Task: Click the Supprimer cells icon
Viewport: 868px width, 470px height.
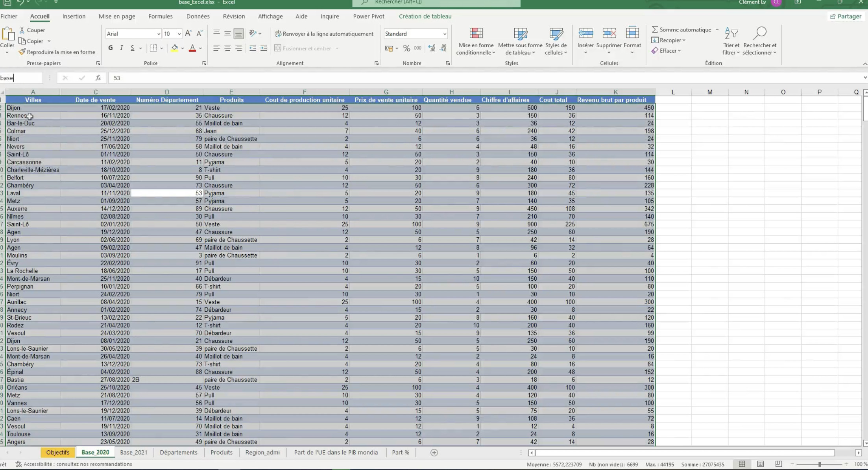Action: tap(609, 33)
